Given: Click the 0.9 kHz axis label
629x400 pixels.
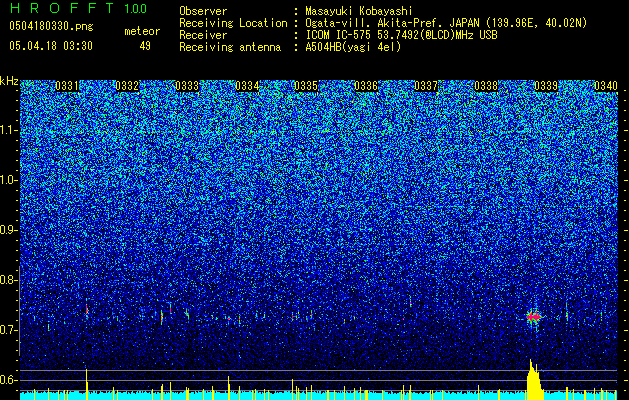Looking at the screenshot, I should tap(9, 230).
